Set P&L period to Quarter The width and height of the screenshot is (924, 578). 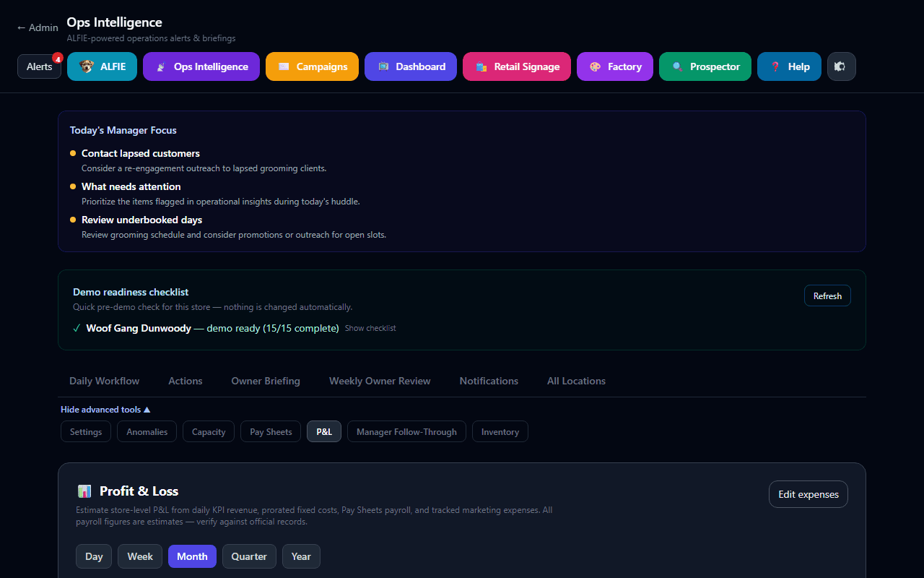coord(249,556)
